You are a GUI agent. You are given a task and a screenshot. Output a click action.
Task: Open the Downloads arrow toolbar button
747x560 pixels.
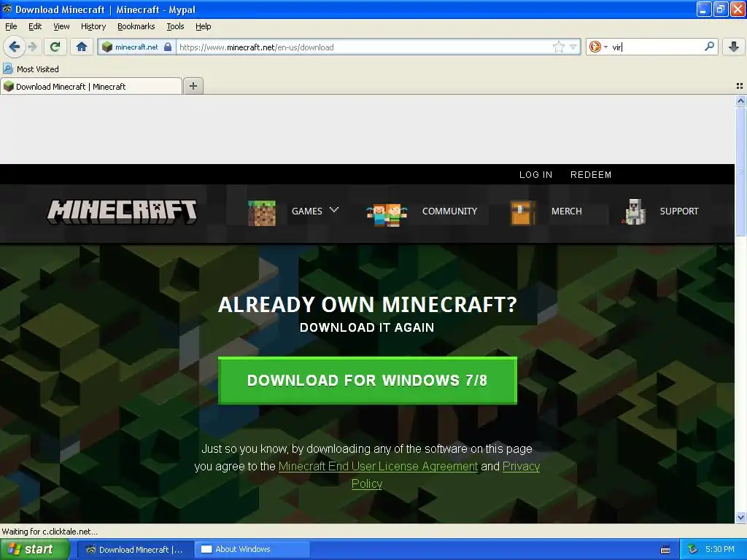[734, 46]
